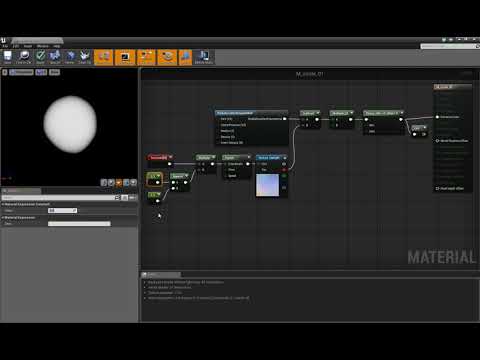Click the Details panel search field
Screen dimensions: 480x360
[61, 198]
